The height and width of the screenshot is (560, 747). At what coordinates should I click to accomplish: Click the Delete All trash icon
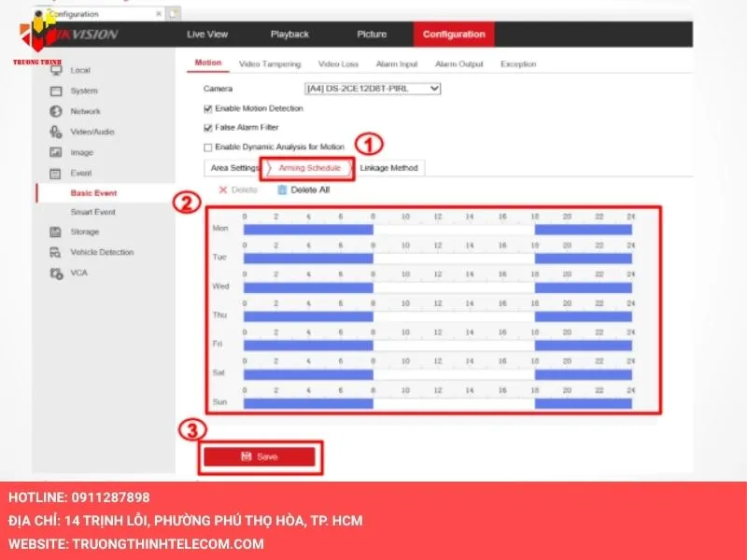point(282,189)
